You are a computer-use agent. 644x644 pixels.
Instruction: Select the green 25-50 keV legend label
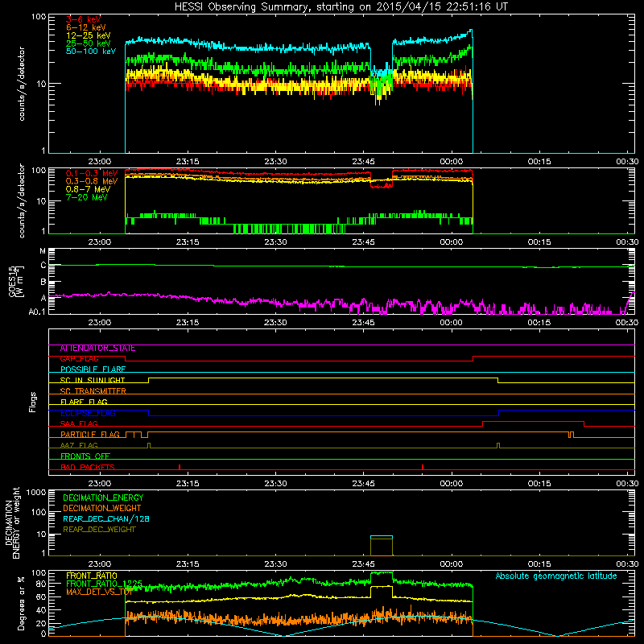(89, 43)
